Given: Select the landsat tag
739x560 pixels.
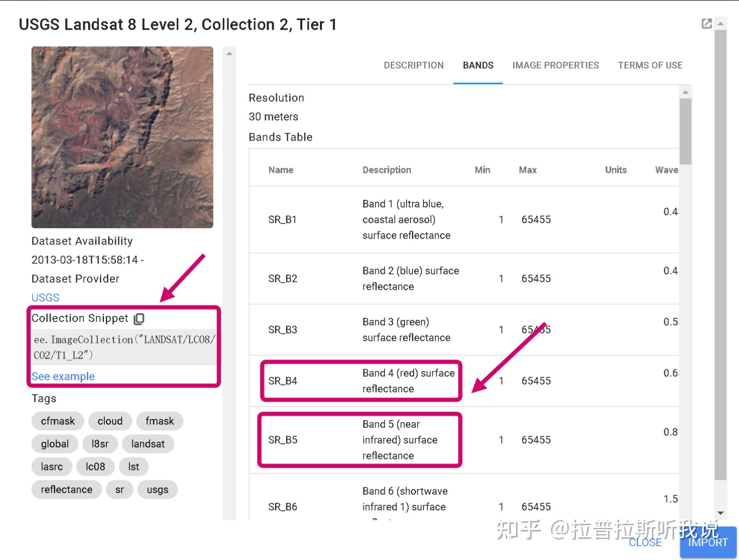Looking at the screenshot, I should coord(148,444).
